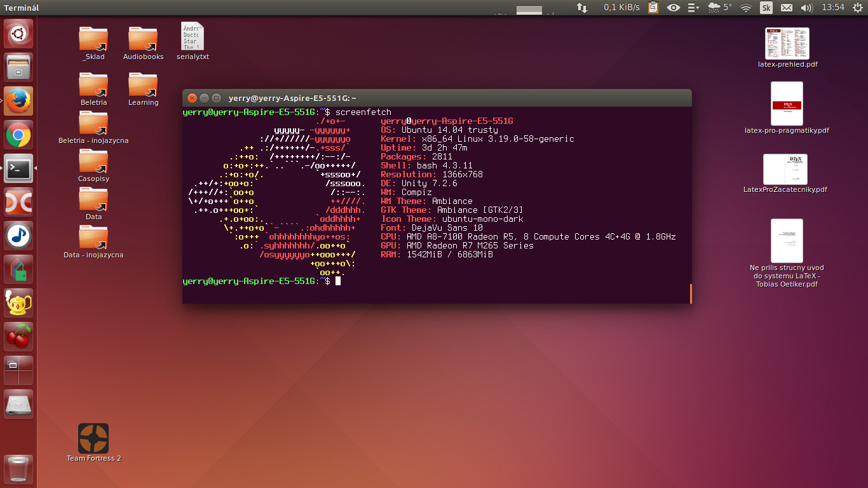Open the Ubuntu Dash search
The width and height of the screenshot is (868, 488).
(18, 33)
